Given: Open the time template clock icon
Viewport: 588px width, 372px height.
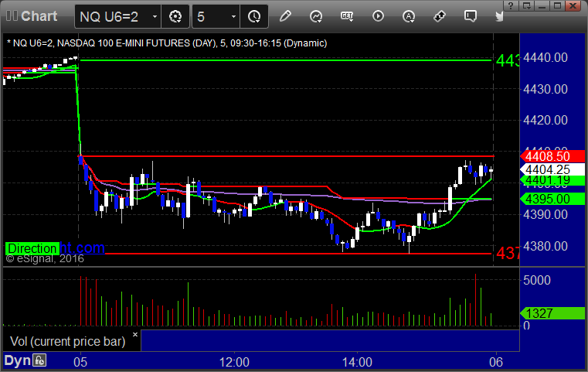Looking at the screenshot, I should pyautogui.click(x=254, y=16).
